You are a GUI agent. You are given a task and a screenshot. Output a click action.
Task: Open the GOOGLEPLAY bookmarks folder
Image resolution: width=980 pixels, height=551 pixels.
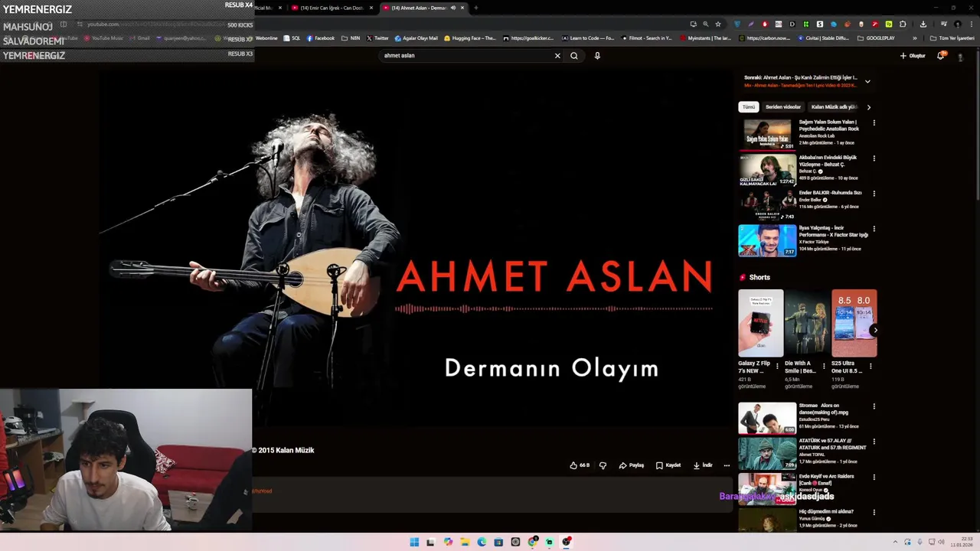click(876, 37)
